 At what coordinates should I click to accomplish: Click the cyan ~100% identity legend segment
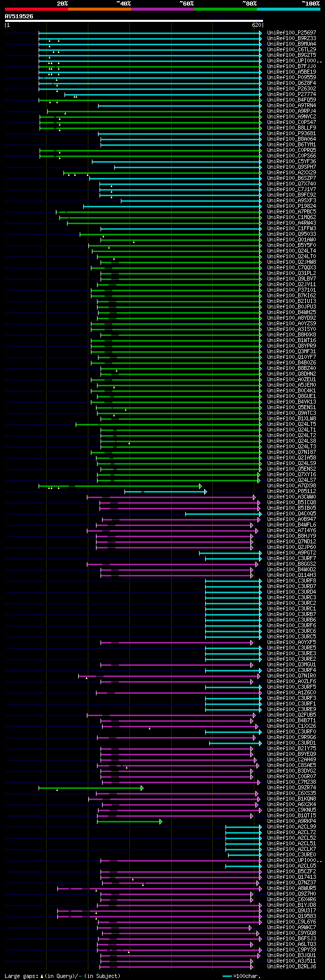click(288, 9)
